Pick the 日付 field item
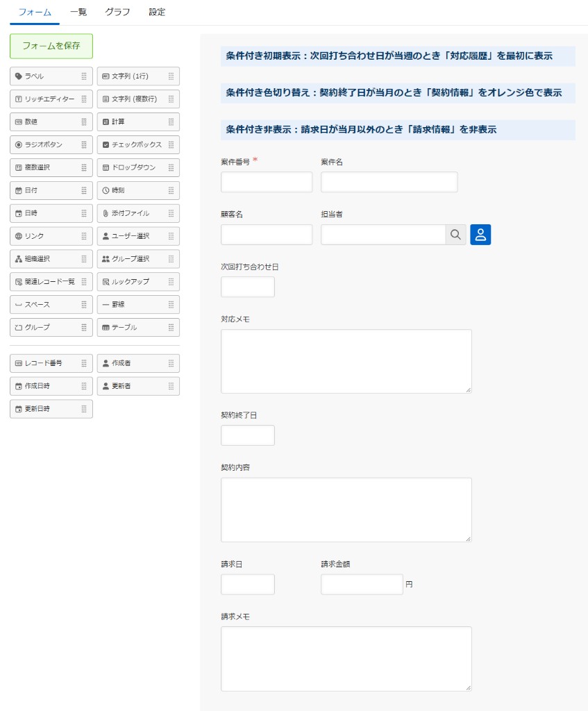 pos(51,190)
